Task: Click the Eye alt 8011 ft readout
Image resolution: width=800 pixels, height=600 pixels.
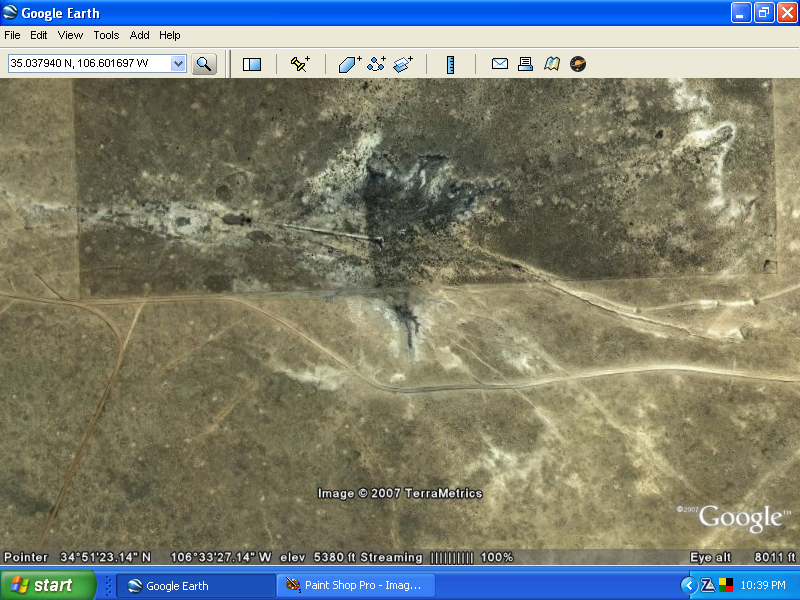Action: click(x=742, y=557)
